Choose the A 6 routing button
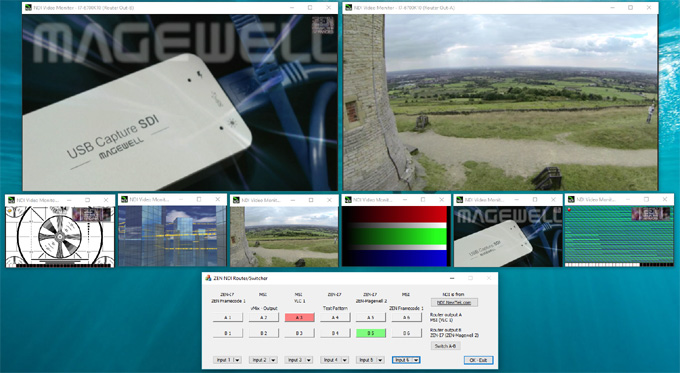This screenshot has width=680, height=373. pos(406,317)
